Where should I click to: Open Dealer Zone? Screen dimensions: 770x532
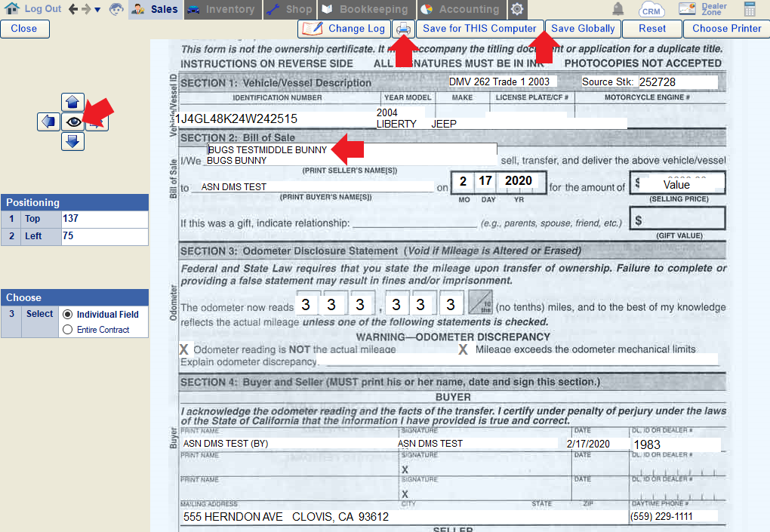click(x=703, y=9)
